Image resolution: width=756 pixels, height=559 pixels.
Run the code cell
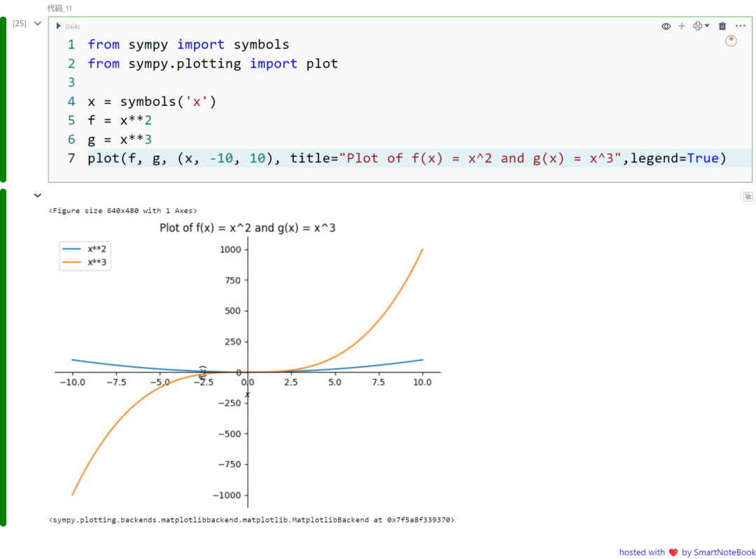pos(59,26)
